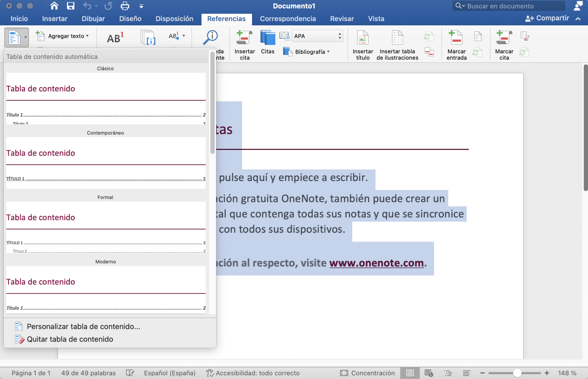
Task: Open the Revisar ribbon tab
Action: click(x=342, y=18)
